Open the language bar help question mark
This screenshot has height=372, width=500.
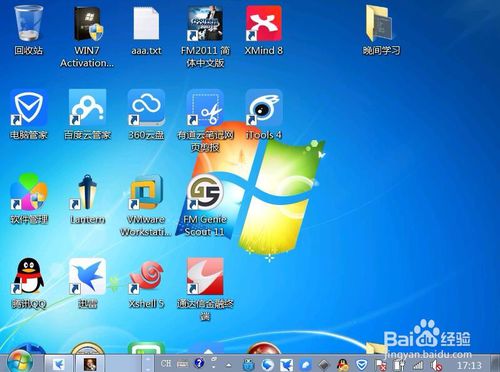pos(199,363)
